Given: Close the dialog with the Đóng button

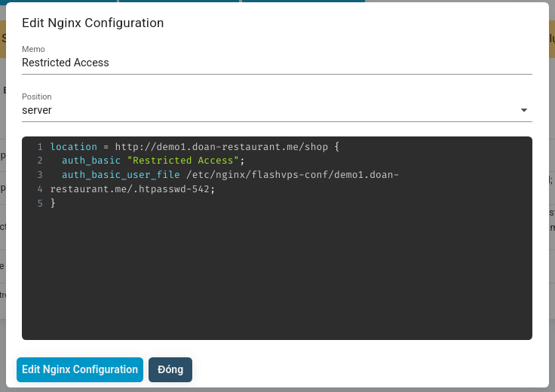Looking at the screenshot, I should [170, 369].
